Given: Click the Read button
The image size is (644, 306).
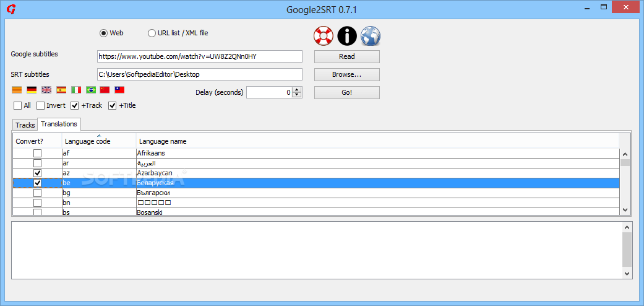Looking at the screenshot, I should pyautogui.click(x=347, y=56).
